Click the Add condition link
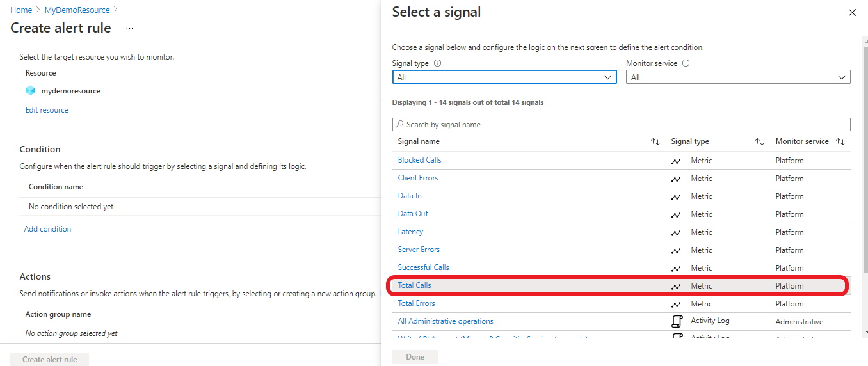Viewport: 868px width, 366px height. click(48, 229)
